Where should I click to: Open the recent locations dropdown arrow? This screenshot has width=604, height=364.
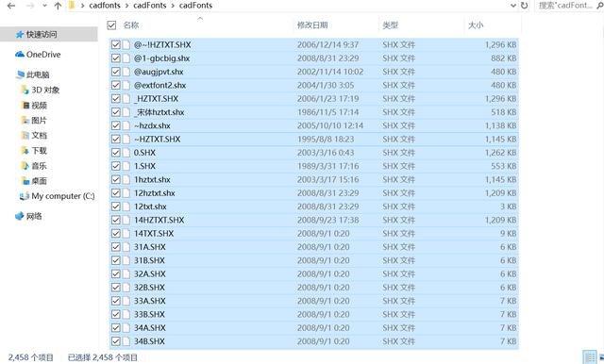tap(44, 6)
